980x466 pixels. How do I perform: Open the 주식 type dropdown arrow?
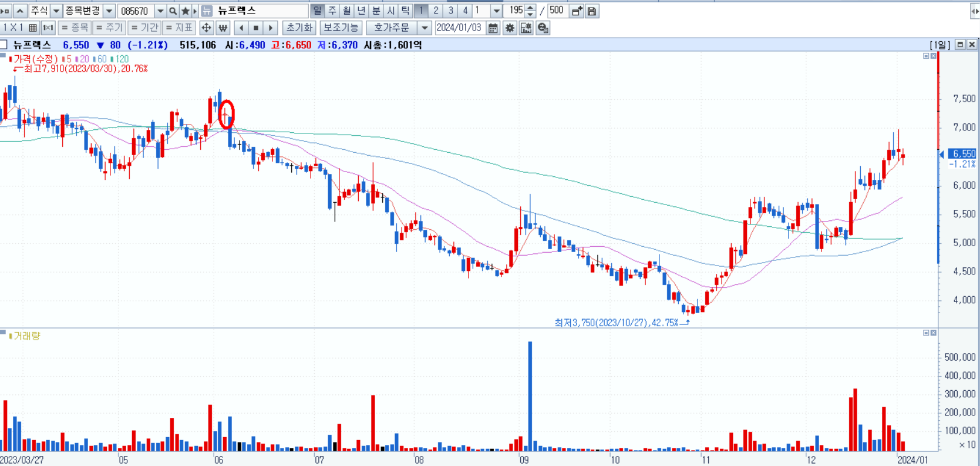click(56, 11)
